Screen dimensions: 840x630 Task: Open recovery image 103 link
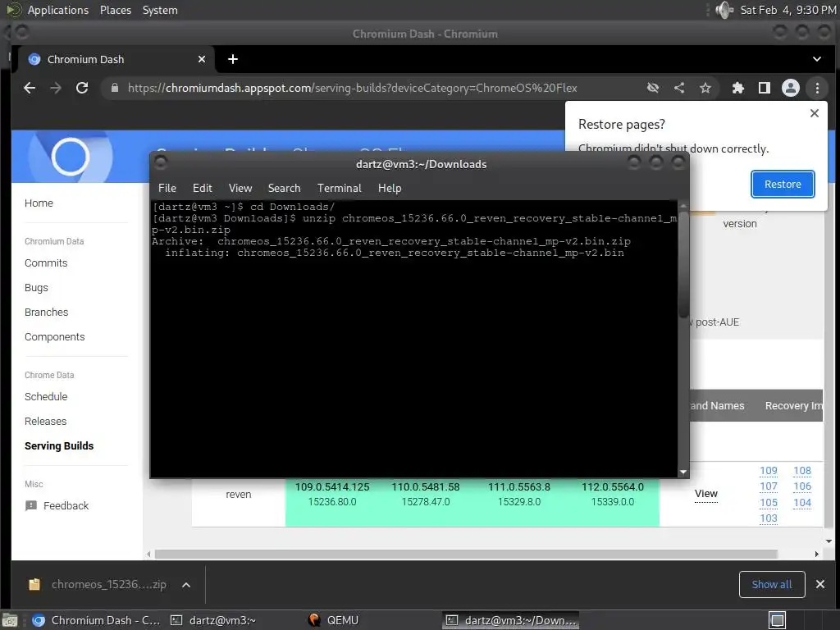tap(768, 518)
